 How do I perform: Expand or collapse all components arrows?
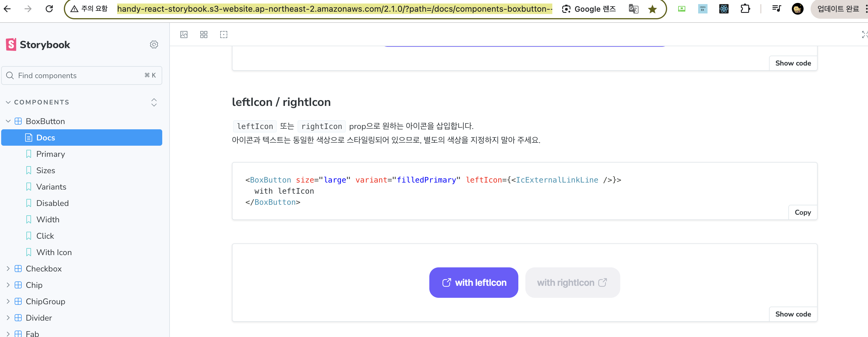pyautogui.click(x=154, y=102)
